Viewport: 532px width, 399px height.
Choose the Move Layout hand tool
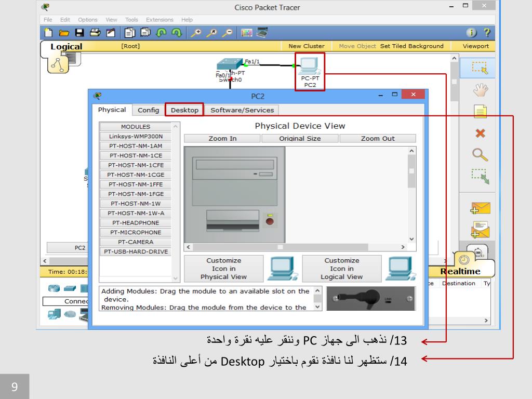[x=480, y=89]
